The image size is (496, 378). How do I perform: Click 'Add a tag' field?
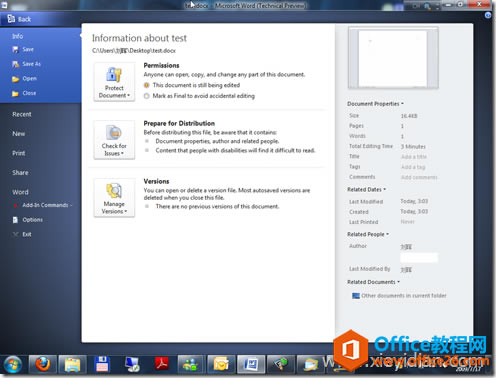[x=413, y=167]
